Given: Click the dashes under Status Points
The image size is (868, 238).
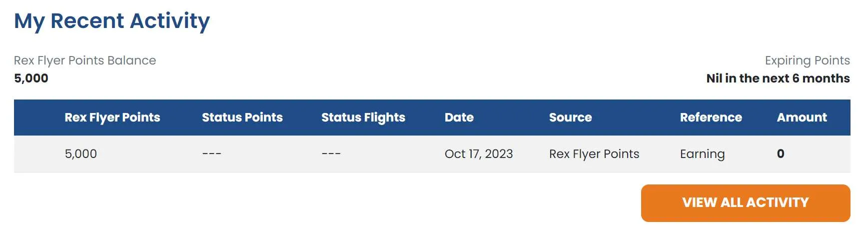Looking at the screenshot, I should point(212,154).
